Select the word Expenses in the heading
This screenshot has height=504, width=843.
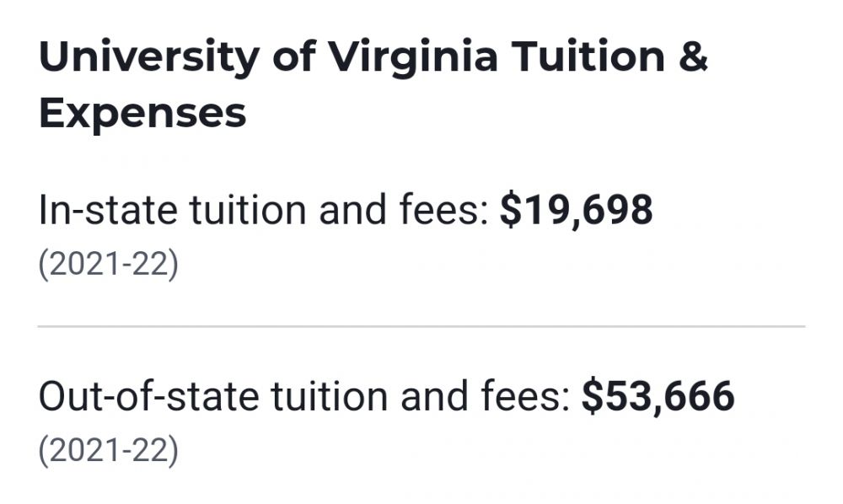(x=142, y=114)
